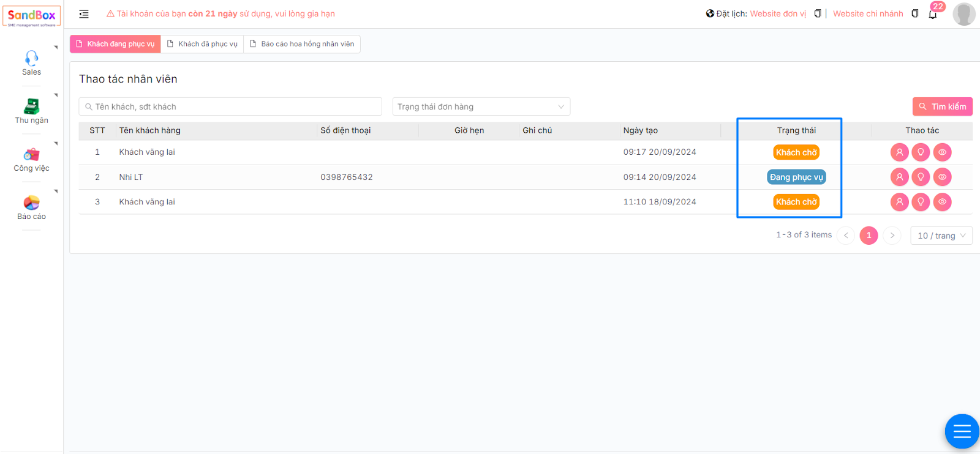The image size is (980, 454).
Task: Expand the Sales submenu arrow
Action: [x=56, y=47]
